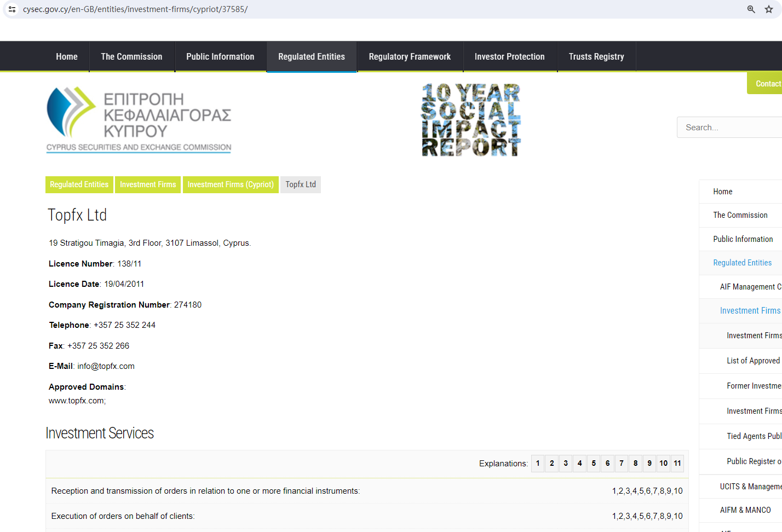
Task: Show explanation number 10
Action: pos(664,464)
